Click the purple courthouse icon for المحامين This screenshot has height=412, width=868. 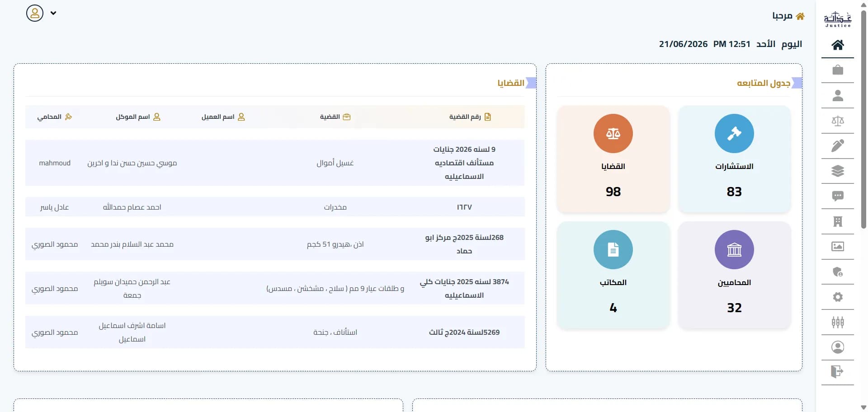coord(734,249)
